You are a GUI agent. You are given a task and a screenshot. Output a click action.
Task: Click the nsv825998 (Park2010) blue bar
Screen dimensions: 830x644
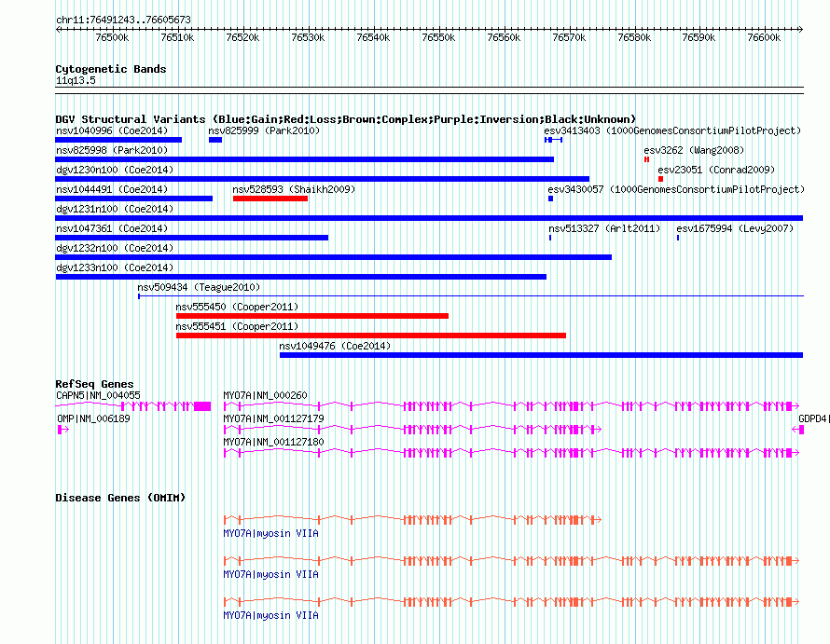pos(304,159)
